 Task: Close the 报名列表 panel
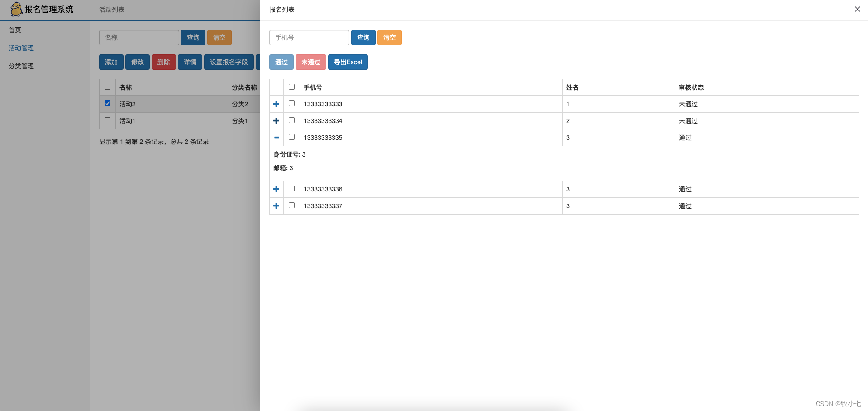(857, 9)
